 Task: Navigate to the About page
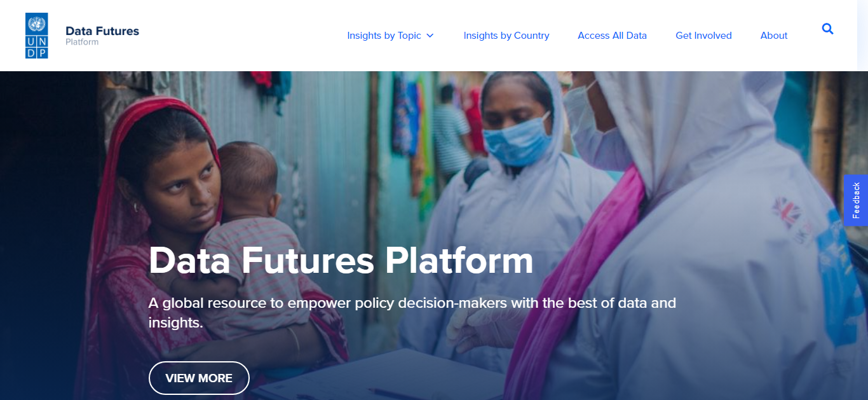click(774, 36)
